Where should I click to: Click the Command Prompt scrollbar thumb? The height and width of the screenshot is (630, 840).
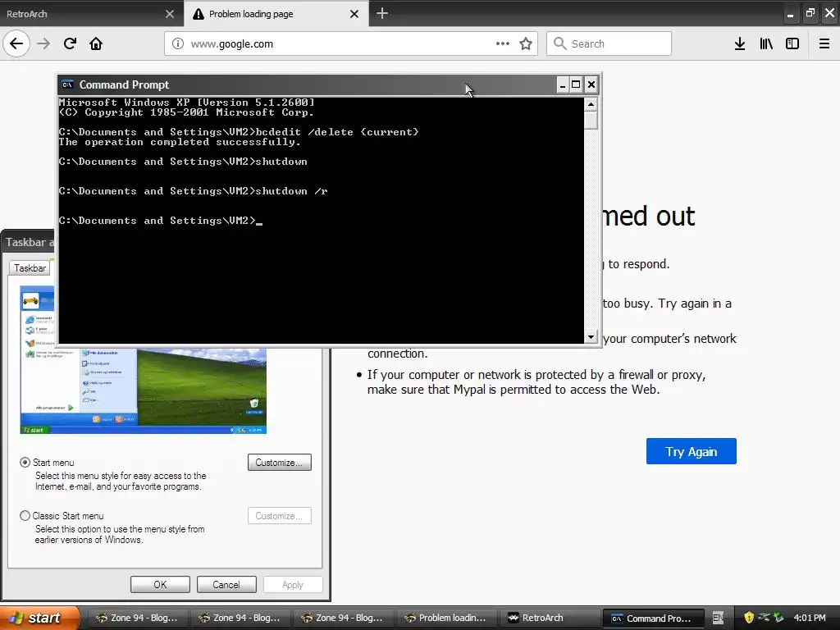click(x=591, y=120)
